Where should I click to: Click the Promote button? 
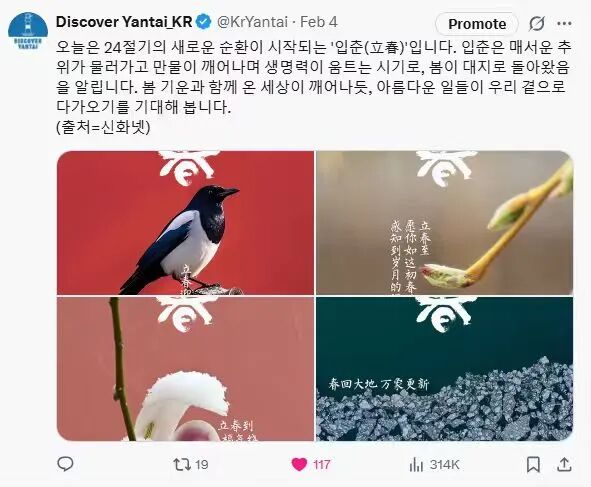pyautogui.click(x=477, y=24)
